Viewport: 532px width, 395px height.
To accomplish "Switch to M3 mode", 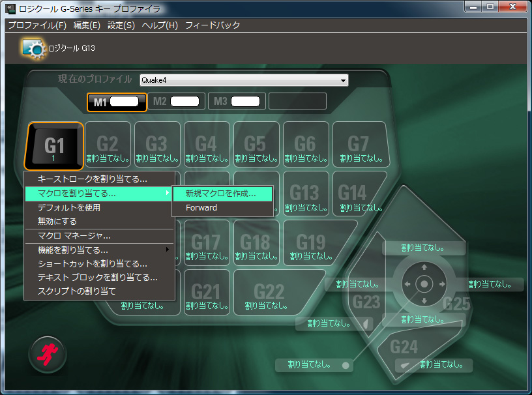I will coord(236,101).
